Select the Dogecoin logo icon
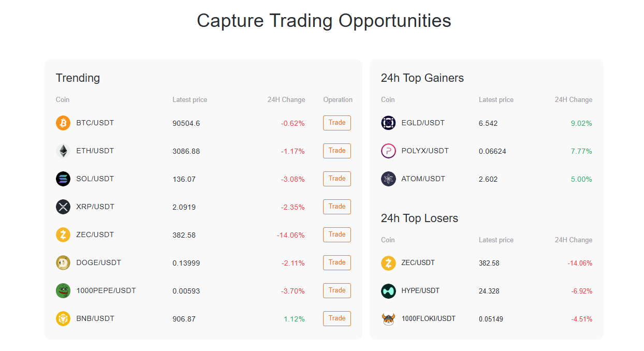 tap(63, 262)
